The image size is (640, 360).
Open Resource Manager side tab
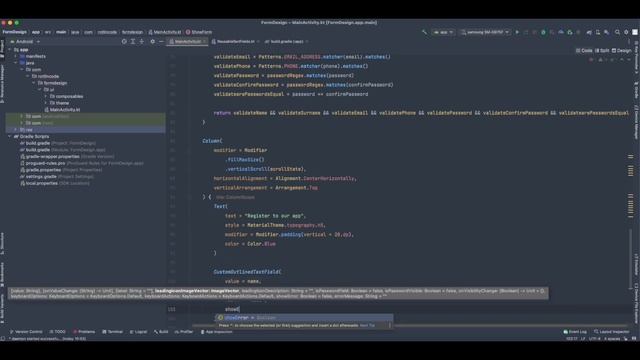[2, 84]
